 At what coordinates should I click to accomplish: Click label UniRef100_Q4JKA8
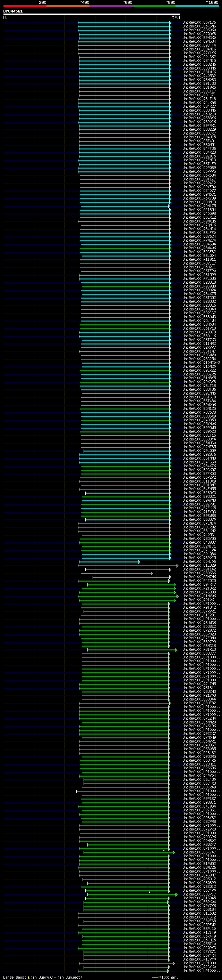point(199,103)
